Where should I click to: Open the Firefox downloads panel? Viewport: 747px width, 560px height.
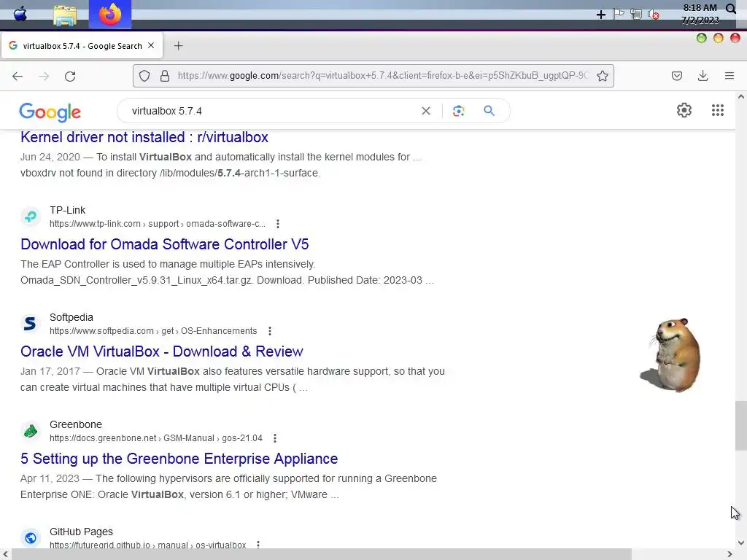(x=703, y=76)
